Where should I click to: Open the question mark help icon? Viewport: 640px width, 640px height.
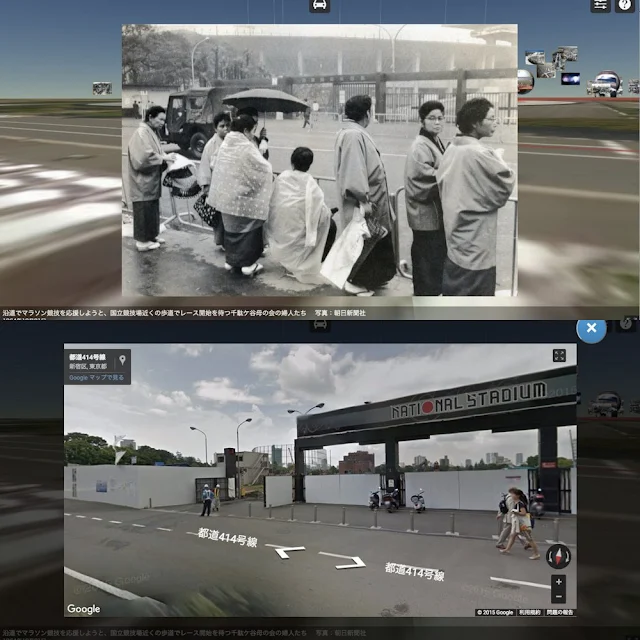click(624, 5)
